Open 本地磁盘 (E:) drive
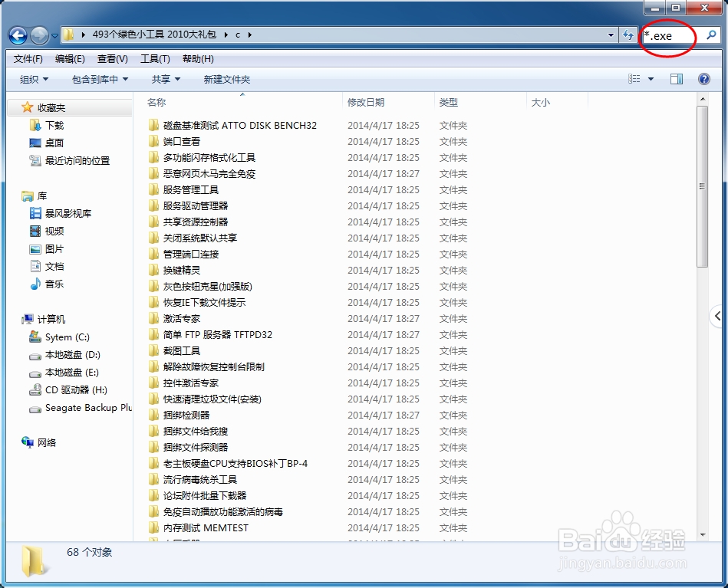Image resolution: width=728 pixels, height=588 pixels. 71,373
